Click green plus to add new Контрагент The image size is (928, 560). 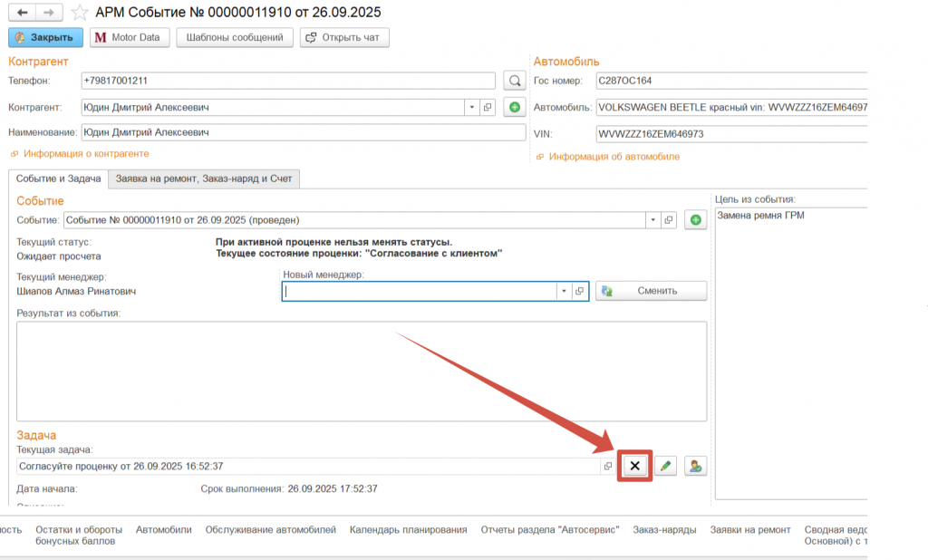[x=515, y=107]
